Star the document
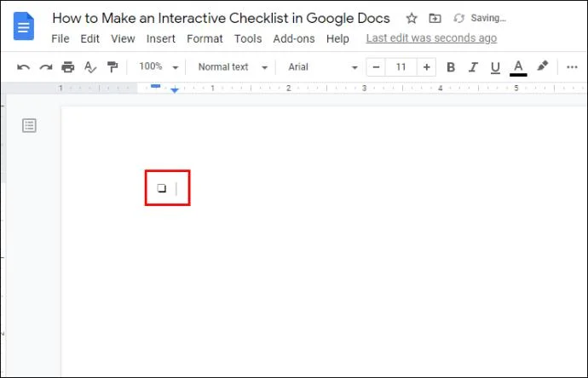 click(x=412, y=18)
